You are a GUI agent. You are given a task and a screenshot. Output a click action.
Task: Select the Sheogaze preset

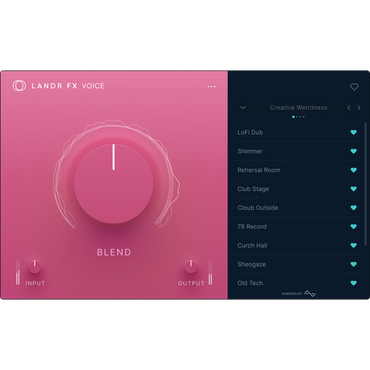(297, 264)
